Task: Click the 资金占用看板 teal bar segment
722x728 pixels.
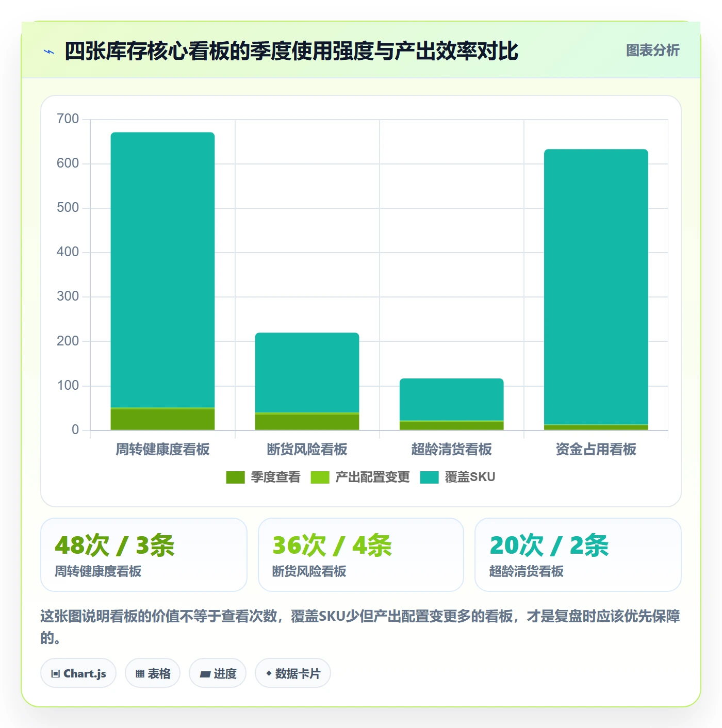Action: (596, 287)
